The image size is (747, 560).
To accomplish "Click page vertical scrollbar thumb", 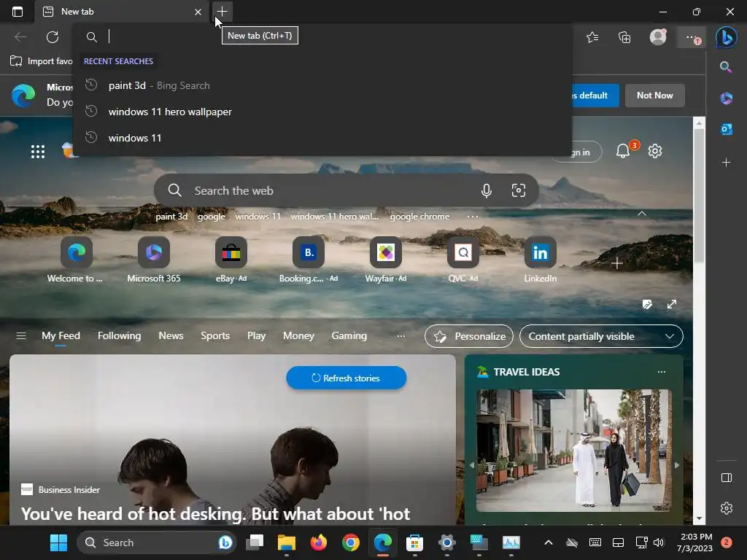I will pos(699,195).
